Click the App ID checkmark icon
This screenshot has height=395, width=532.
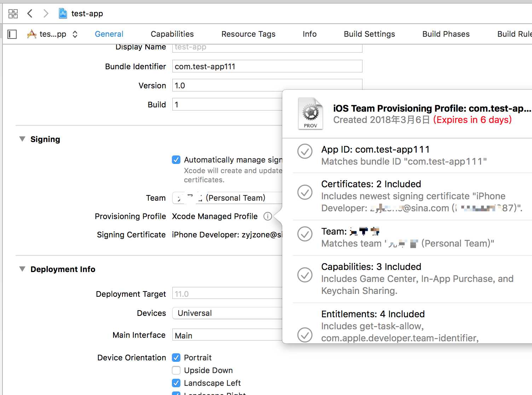(x=305, y=152)
